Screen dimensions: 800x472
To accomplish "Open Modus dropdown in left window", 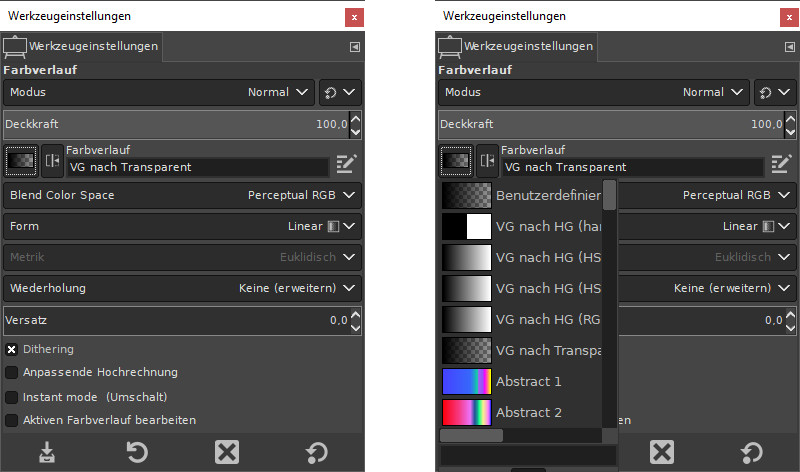I will pos(159,92).
